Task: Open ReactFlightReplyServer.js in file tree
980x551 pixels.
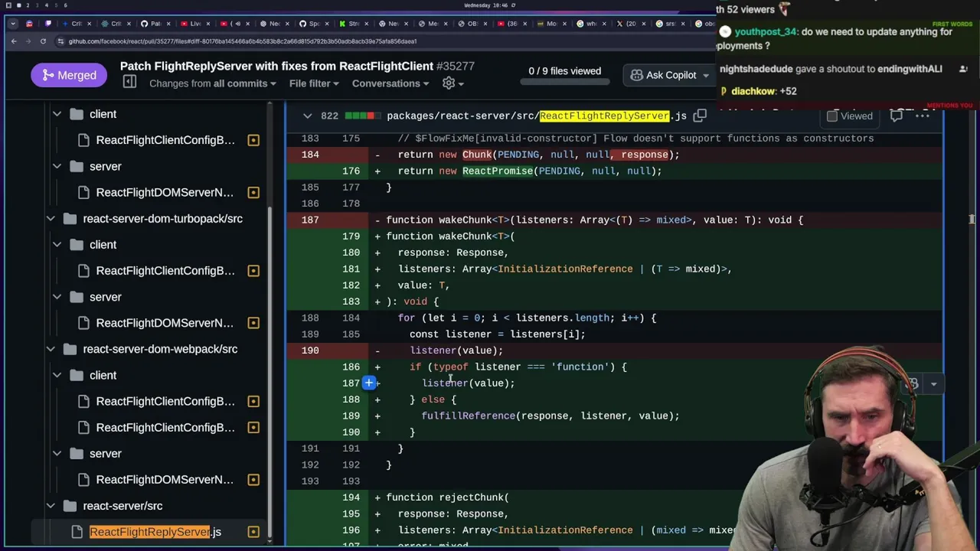Action: [155, 531]
